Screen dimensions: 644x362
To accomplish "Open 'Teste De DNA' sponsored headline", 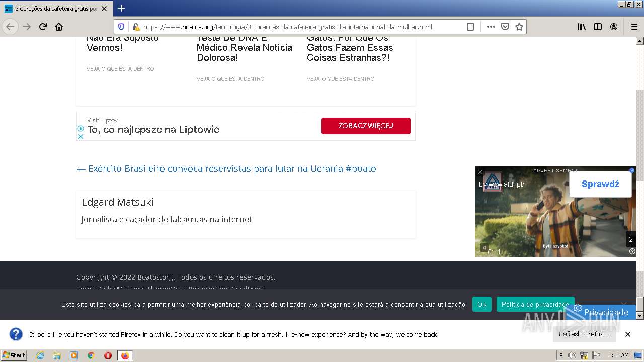I will click(245, 48).
